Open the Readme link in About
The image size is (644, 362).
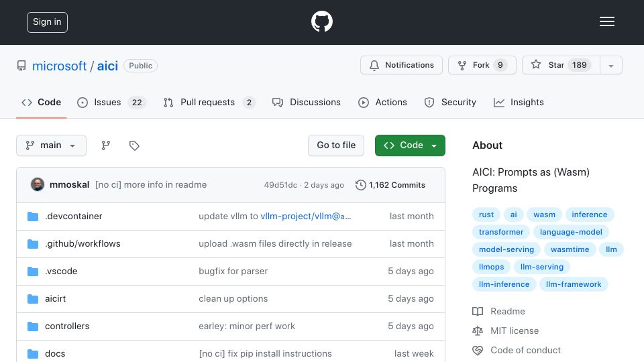click(x=498, y=312)
